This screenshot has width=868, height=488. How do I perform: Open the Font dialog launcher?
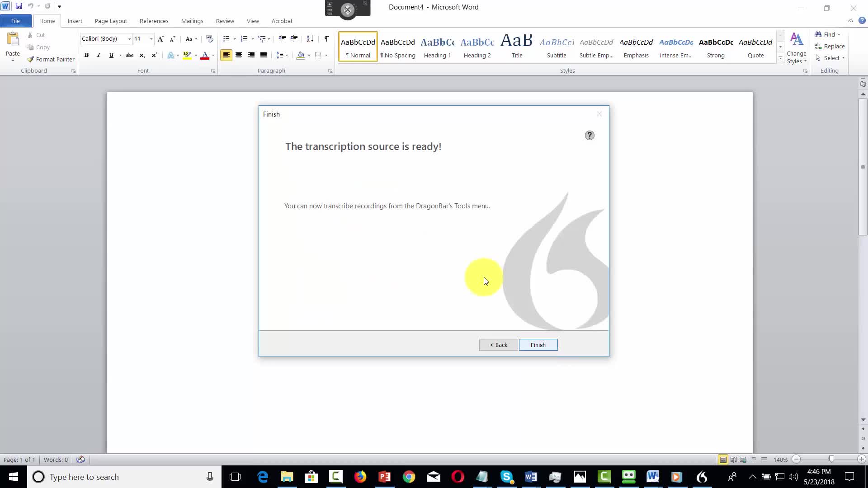pyautogui.click(x=213, y=71)
